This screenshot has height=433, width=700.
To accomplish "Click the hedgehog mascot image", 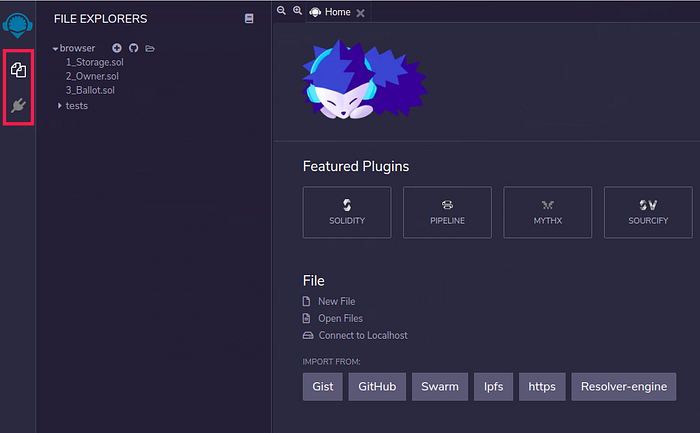I will tap(365, 79).
